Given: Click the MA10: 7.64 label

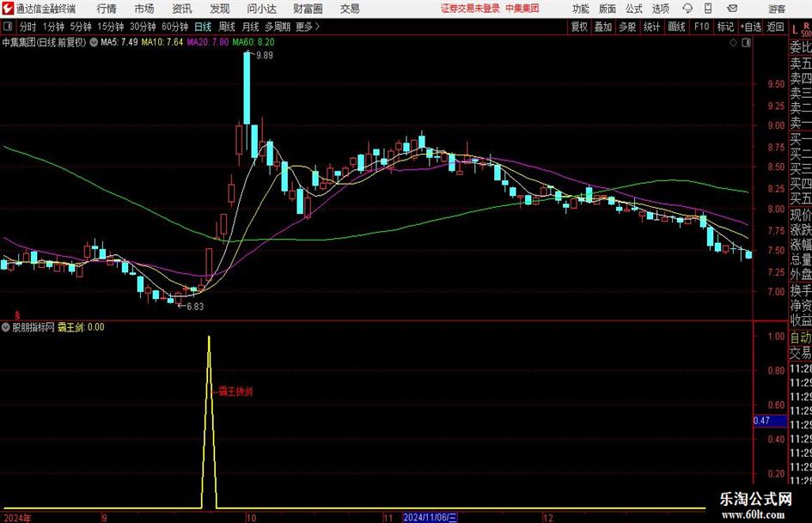Looking at the screenshot, I should coord(162,42).
